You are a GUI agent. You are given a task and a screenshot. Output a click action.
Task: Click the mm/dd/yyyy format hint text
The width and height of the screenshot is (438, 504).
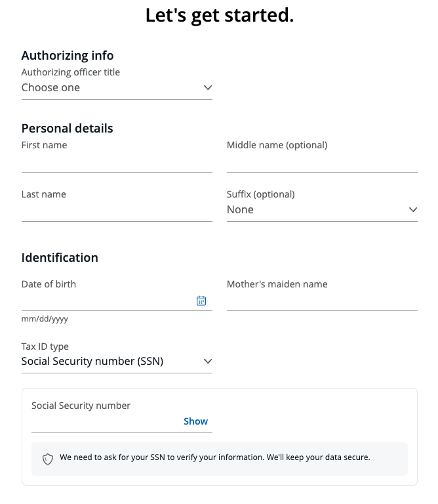click(45, 320)
